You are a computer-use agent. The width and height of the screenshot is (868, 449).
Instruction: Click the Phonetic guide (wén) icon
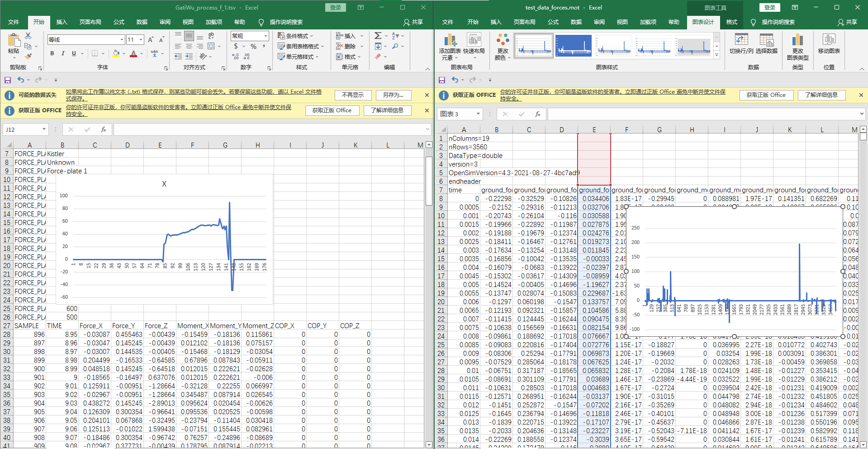pos(155,53)
